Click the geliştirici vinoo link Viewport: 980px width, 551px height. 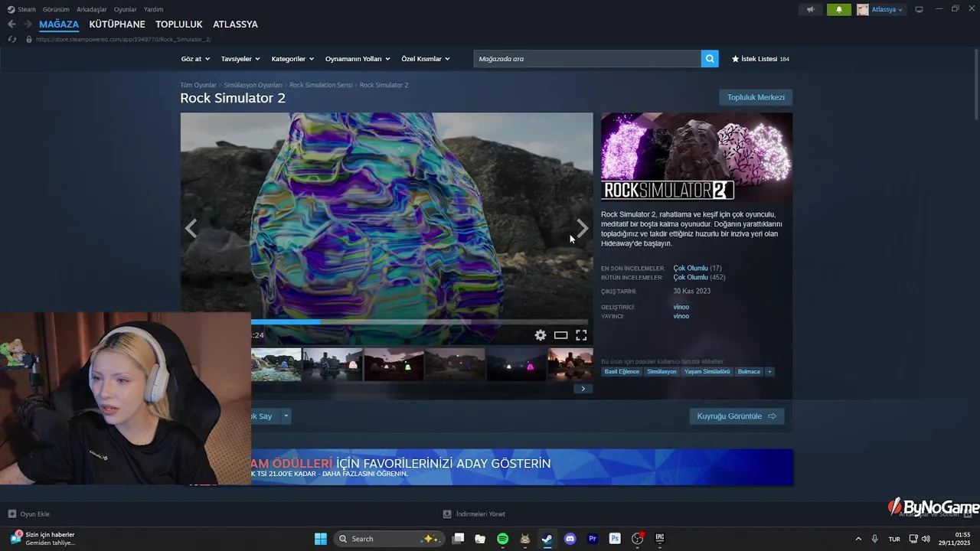[x=681, y=307]
